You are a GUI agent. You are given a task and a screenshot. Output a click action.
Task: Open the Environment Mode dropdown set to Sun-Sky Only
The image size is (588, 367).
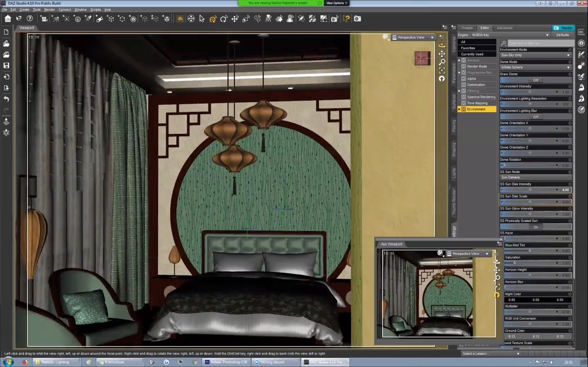tap(536, 55)
